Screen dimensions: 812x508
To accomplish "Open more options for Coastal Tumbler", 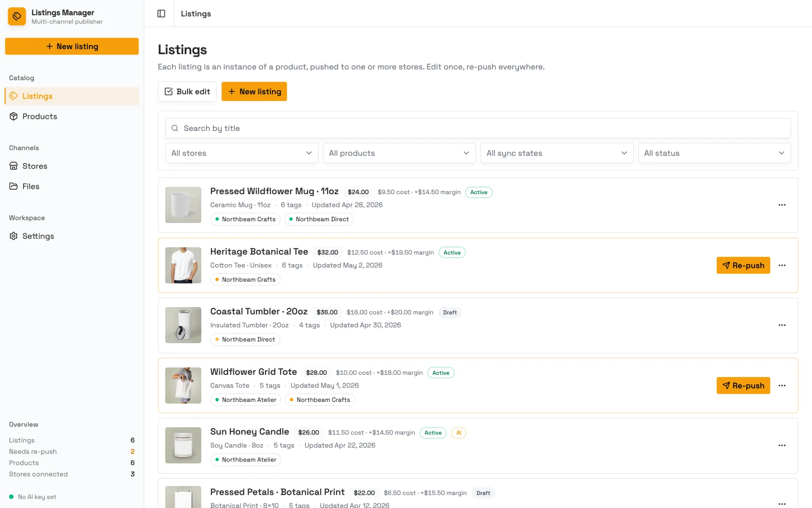I will [782, 325].
